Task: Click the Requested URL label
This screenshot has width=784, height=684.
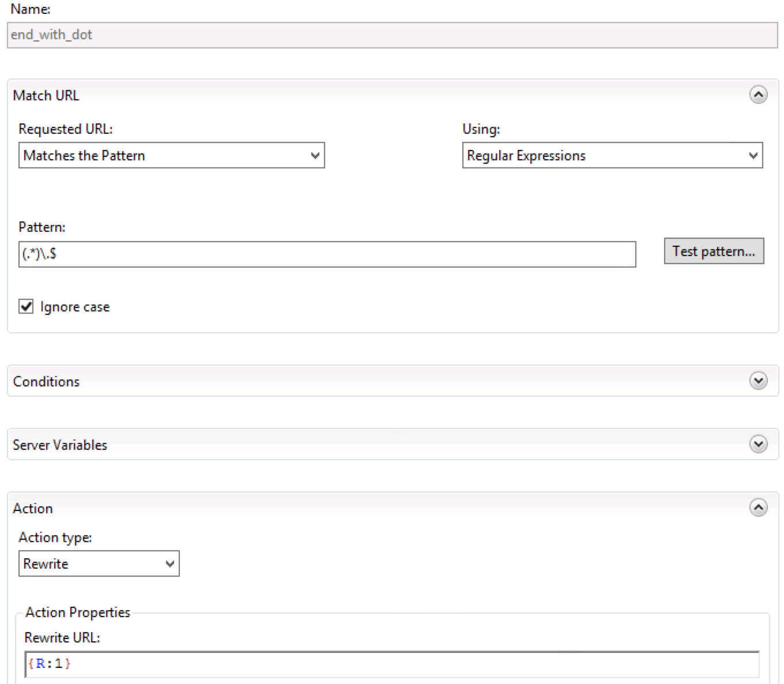Action: [x=66, y=129]
